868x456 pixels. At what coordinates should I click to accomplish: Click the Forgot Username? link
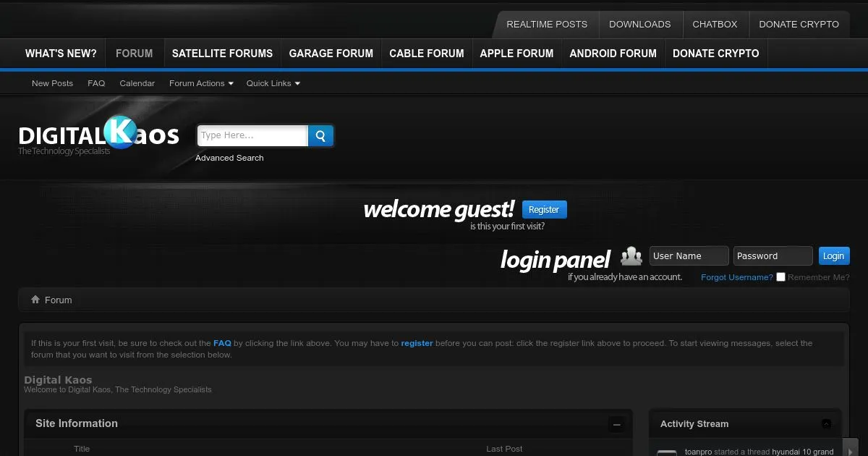[x=737, y=277]
